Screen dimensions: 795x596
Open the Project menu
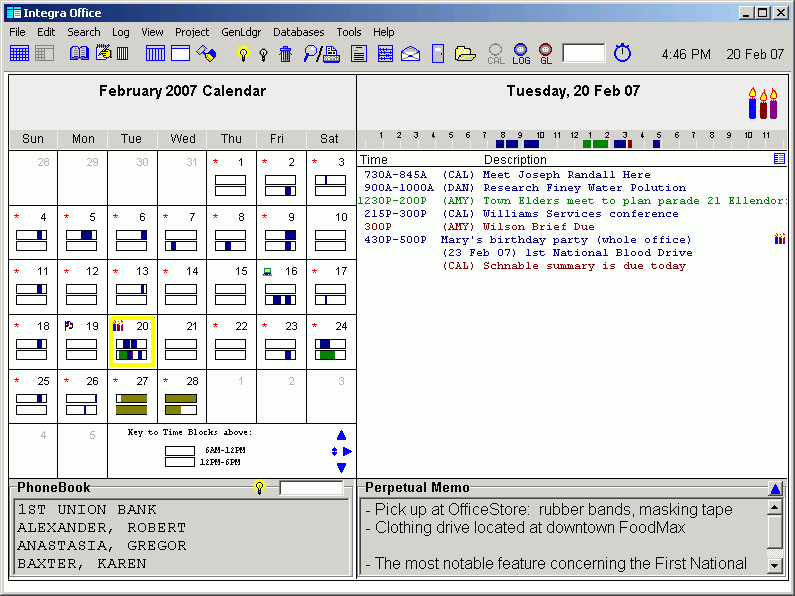(x=192, y=32)
